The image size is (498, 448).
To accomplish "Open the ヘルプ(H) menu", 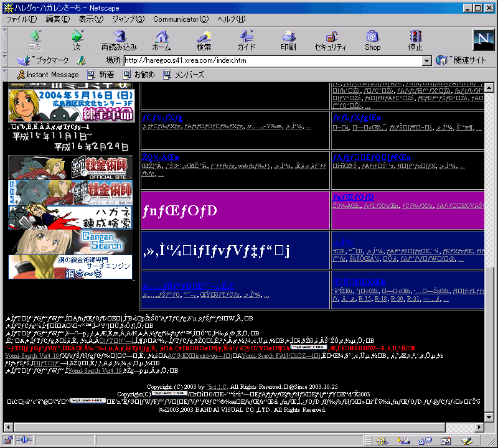I will click(x=232, y=19).
